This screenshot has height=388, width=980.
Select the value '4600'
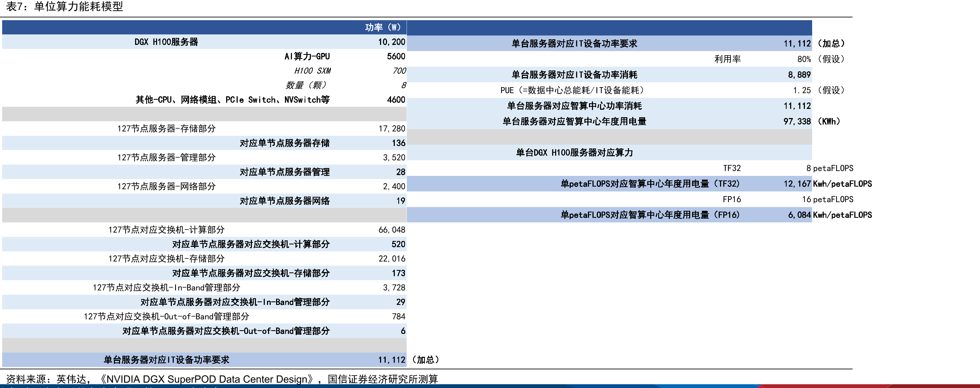point(396,100)
